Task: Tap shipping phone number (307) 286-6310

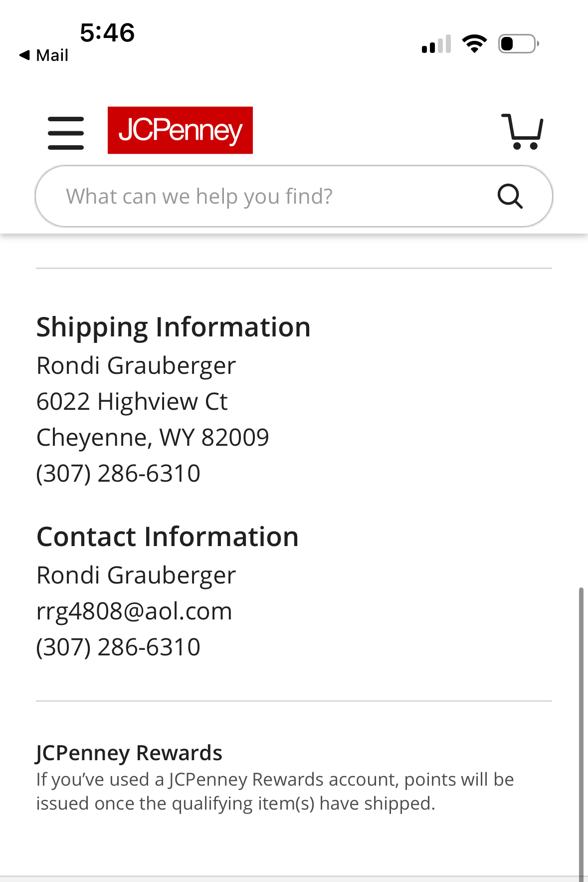Action: click(118, 473)
